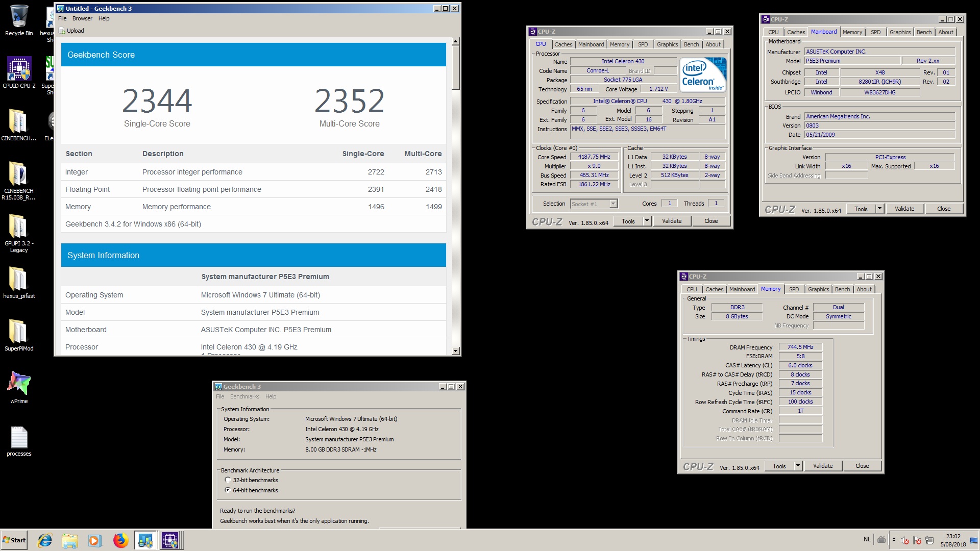980x551 pixels.
Task: Click the Memory row in Geekbench table
Action: coord(254,207)
